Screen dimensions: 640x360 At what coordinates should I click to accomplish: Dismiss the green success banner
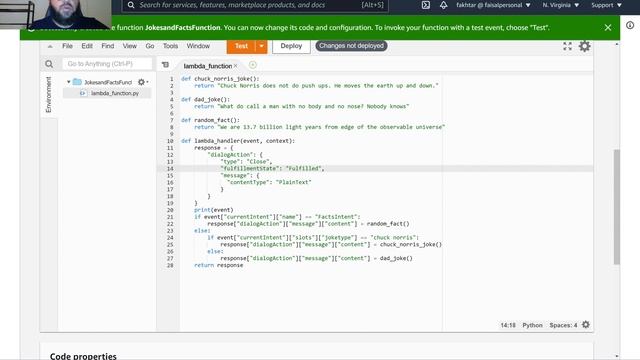click(608, 28)
